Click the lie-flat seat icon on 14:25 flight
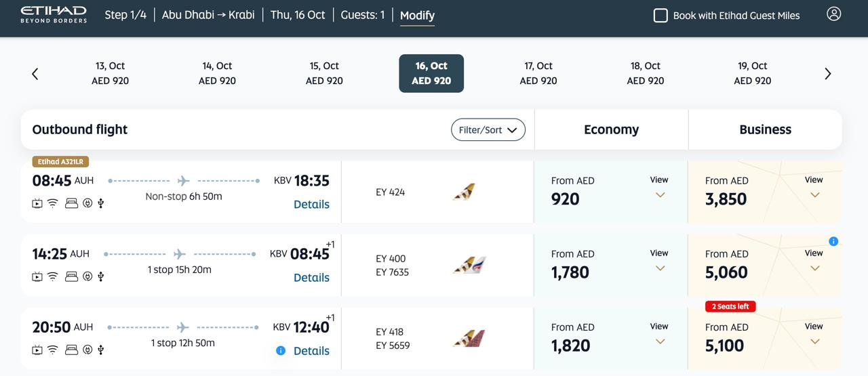The width and height of the screenshot is (868, 376). pyautogui.click(x=71, y=276)
